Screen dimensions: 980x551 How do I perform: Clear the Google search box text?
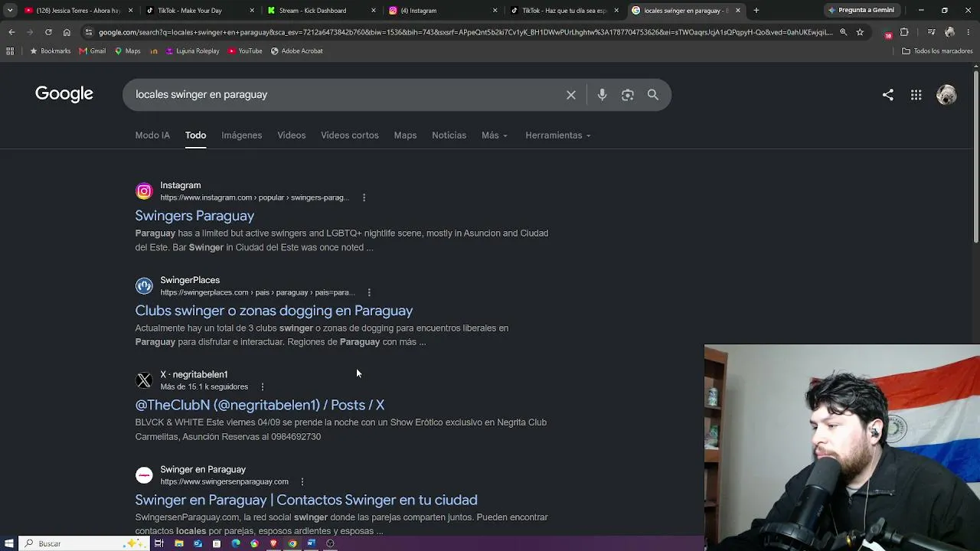(x=571, y=95)
